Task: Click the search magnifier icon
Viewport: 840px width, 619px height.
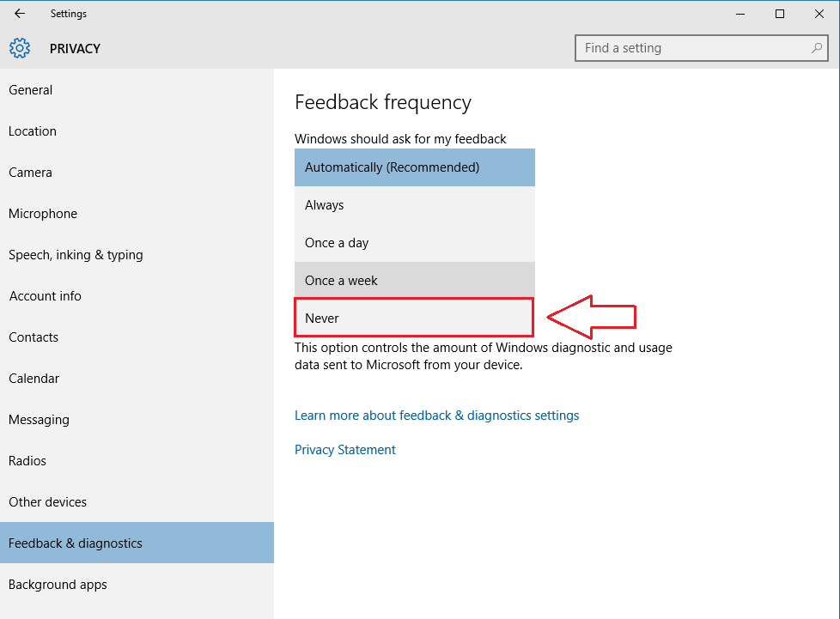Action: [817, 48]
